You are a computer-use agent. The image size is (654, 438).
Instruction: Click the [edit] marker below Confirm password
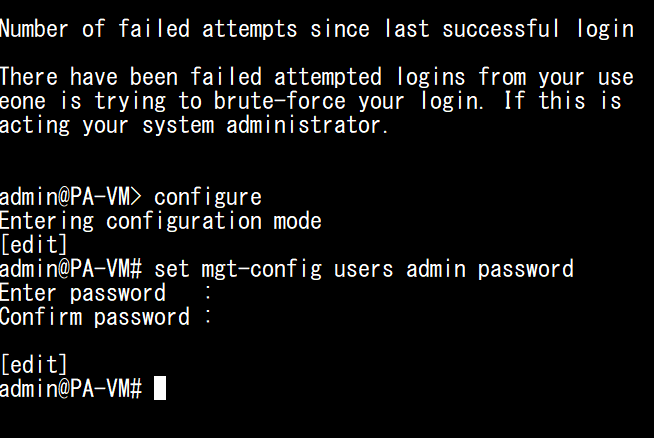(34, 365)
